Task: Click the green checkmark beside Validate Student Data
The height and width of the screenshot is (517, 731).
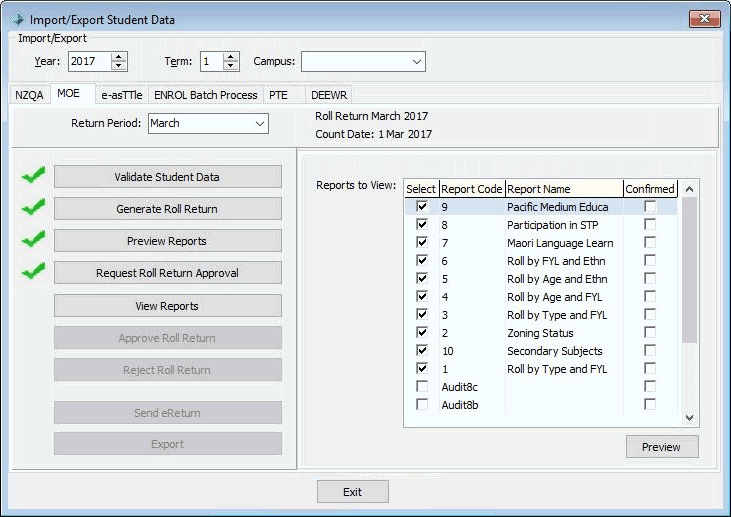Action: (34, 175)
